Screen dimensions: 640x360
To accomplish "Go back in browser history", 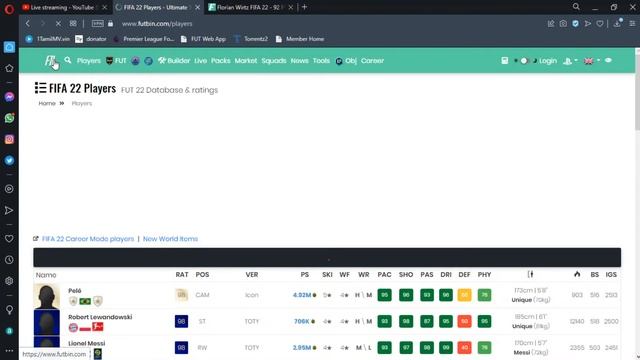I will (x=28, y=24).
